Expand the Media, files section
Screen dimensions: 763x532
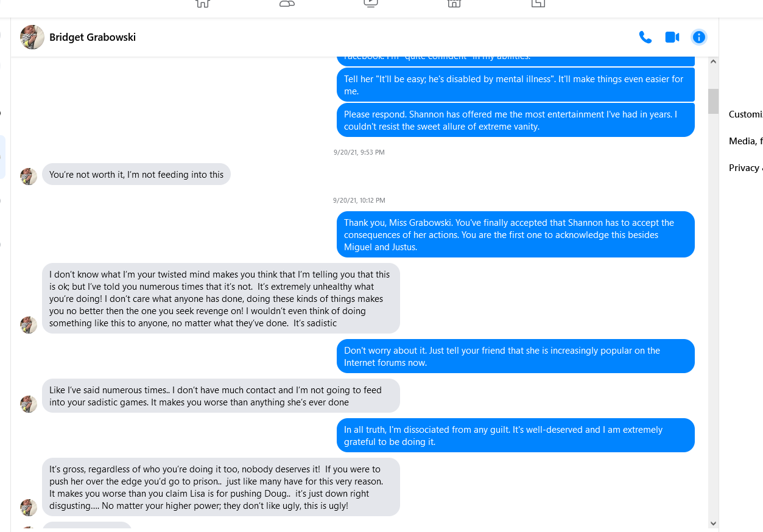[x=745, y=141]
